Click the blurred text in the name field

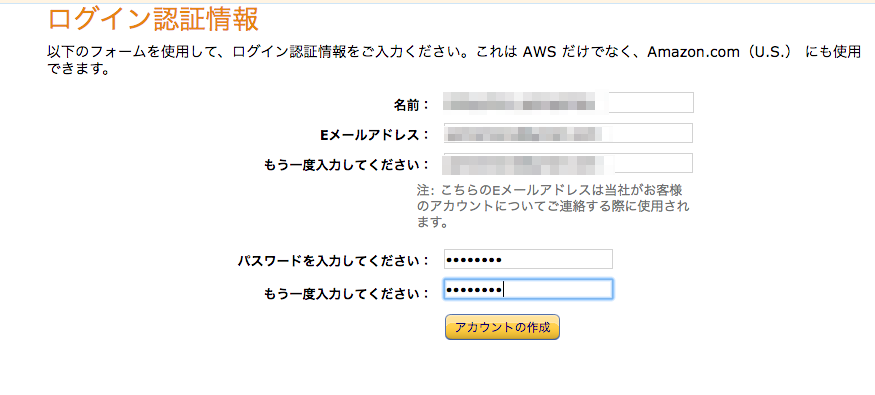[519, 104]
